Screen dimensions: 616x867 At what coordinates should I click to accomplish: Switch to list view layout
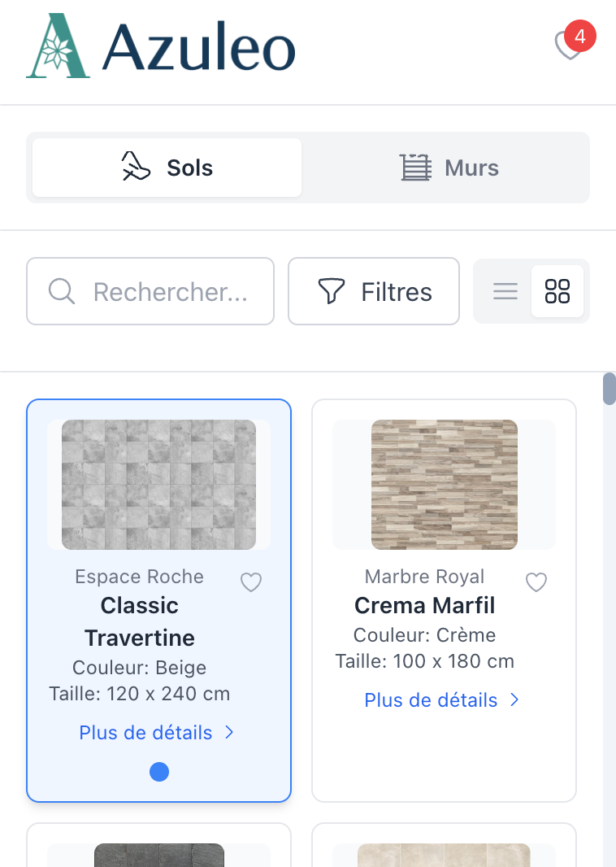(x=505, y=291)
